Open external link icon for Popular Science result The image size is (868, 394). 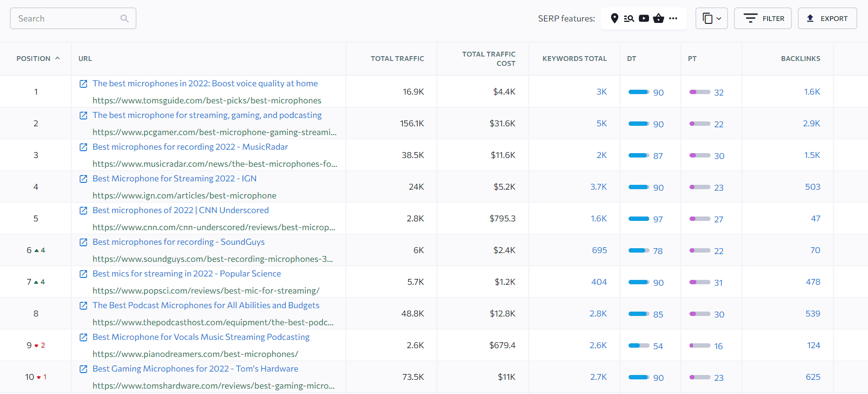83,274
